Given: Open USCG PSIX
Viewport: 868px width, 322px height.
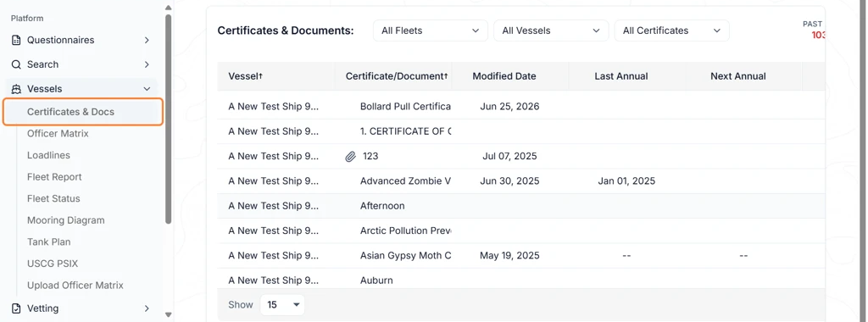Looking at the screenshot, I should tap(53, 264).
